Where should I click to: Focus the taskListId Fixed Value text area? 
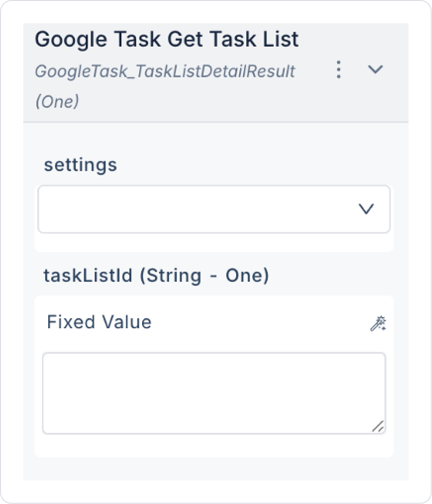point(214,393)
